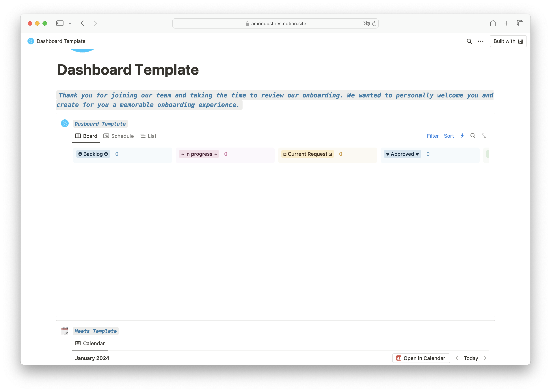Open a new Safari tab
The height and width of the screenshot is (392, 551).
[506, 23]
